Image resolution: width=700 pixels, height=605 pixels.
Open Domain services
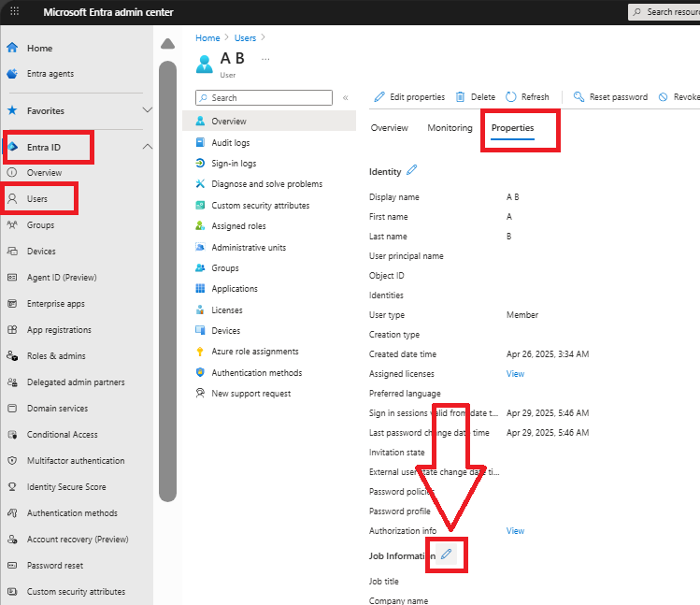57,409
